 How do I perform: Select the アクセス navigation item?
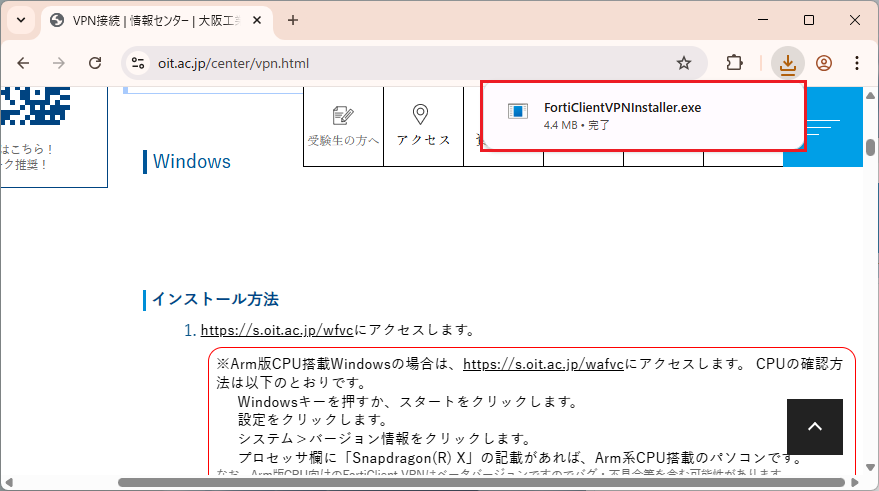click(423, 125)
